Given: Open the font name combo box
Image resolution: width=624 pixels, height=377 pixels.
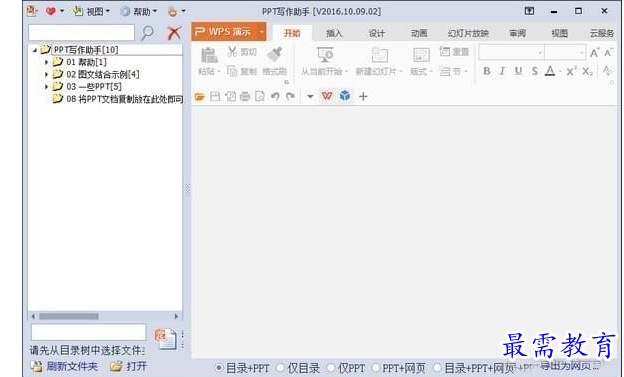Looking at the screenshot, I should pyautogui.click(x=511, y=52).
